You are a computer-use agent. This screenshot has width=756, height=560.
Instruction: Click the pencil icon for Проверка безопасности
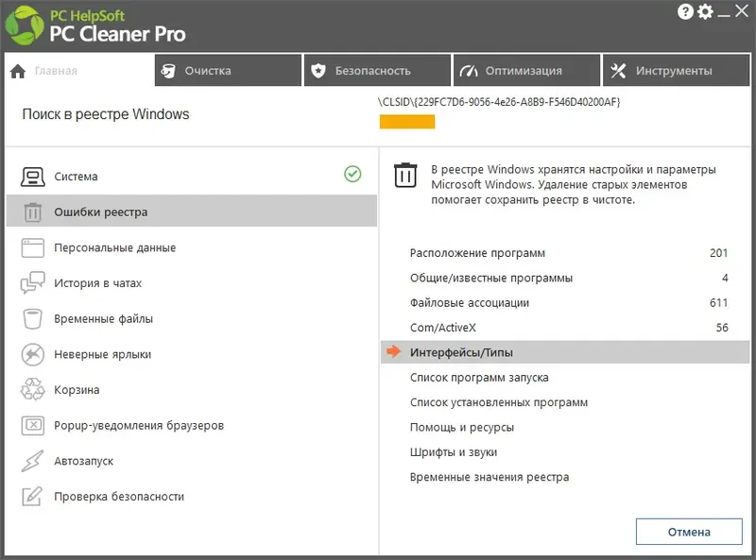33,497
